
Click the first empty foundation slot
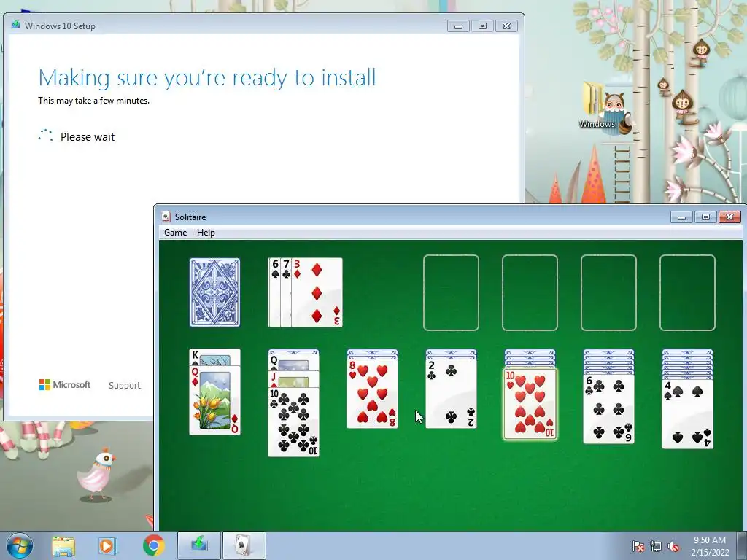point(451,292)
